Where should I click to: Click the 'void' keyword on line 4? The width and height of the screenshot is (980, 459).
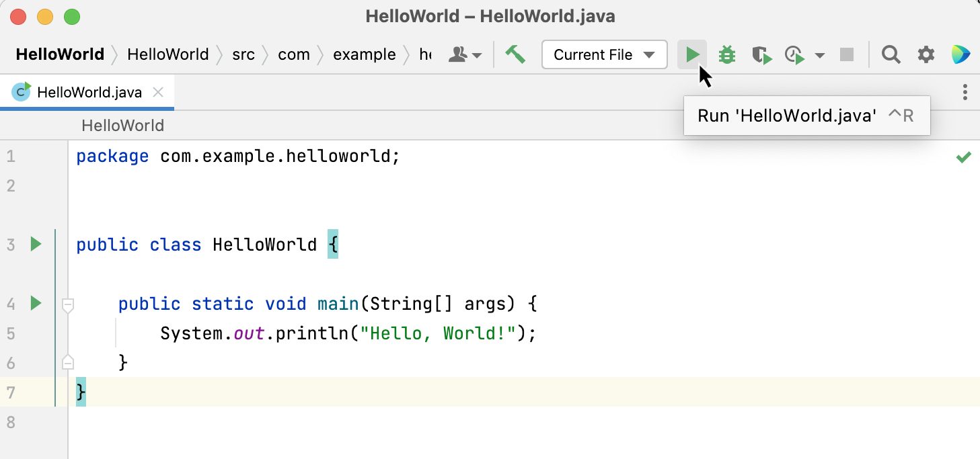[286, 304]
